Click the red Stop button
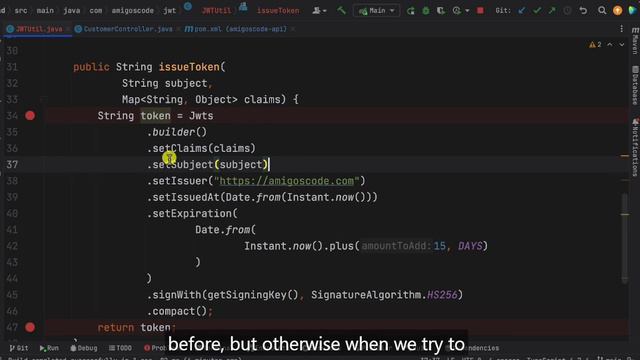 pos(480,11)
